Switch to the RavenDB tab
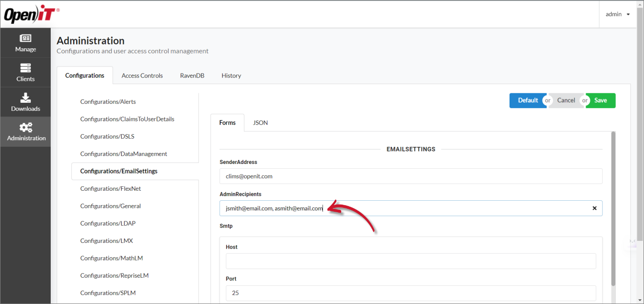The width and height of the screenshot is (644, 304). tap(192, 76)
